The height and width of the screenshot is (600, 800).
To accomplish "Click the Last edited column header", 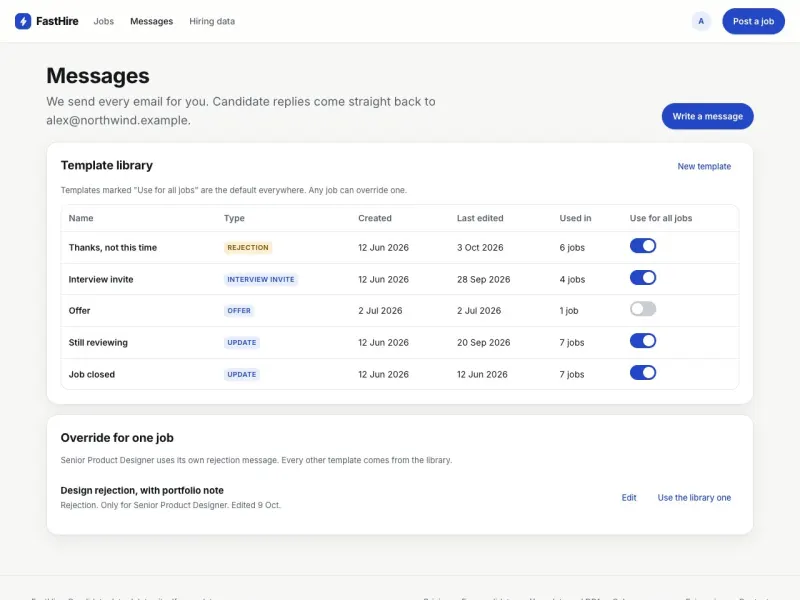I will point(480,218).
